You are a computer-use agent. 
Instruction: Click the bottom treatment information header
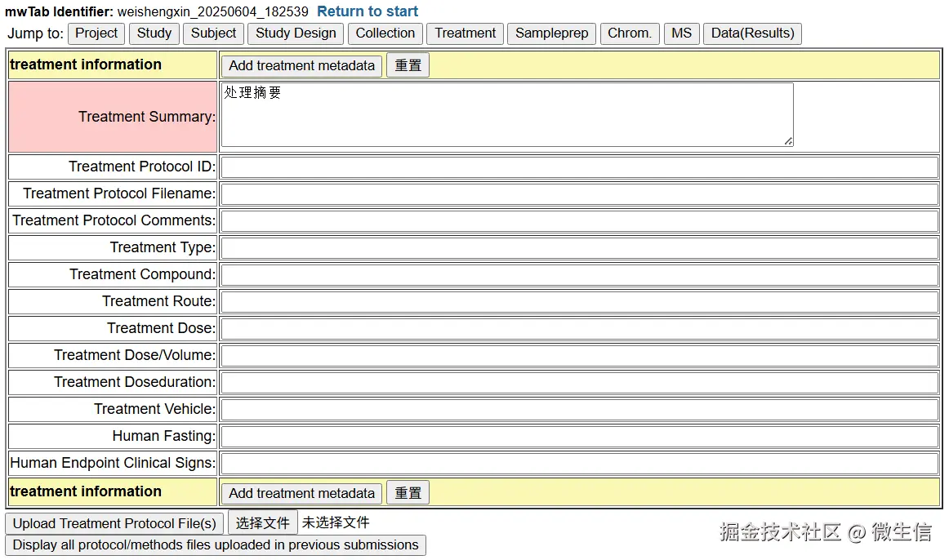coord(86,491)
